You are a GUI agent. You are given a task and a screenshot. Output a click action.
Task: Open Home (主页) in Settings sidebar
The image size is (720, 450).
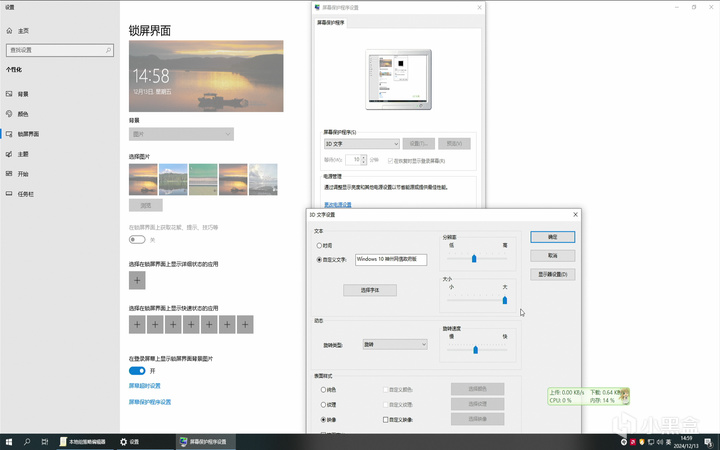(18, 31)
